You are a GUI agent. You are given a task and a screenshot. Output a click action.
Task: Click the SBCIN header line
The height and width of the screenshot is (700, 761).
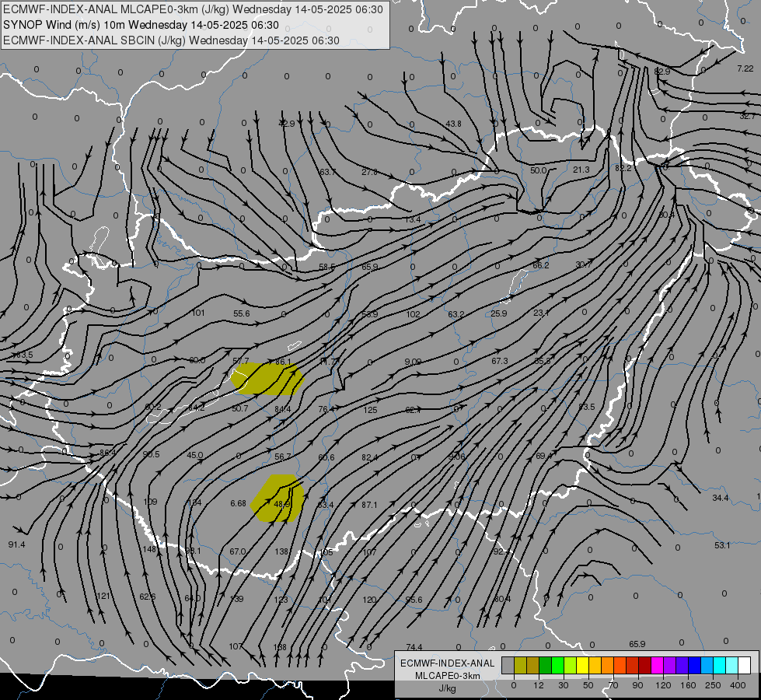click(x=171, y=40)
